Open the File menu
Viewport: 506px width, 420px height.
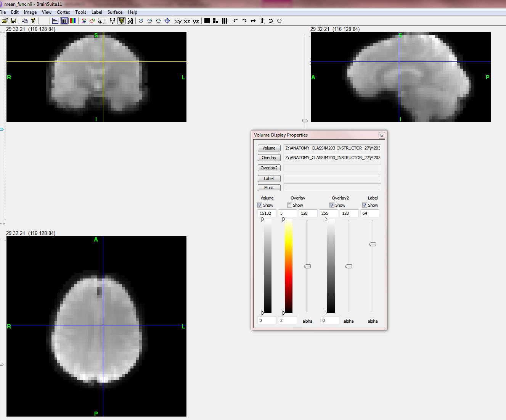pos(3,12)
